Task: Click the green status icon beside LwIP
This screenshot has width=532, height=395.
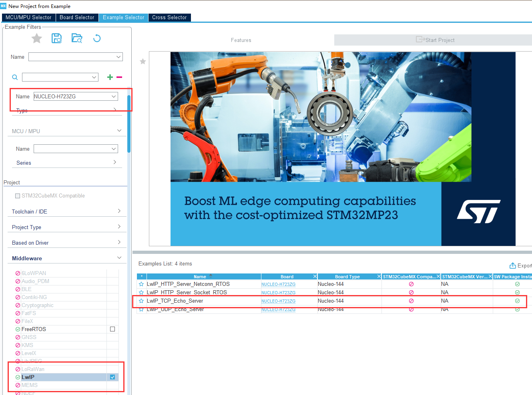Action: coord(18,377)
